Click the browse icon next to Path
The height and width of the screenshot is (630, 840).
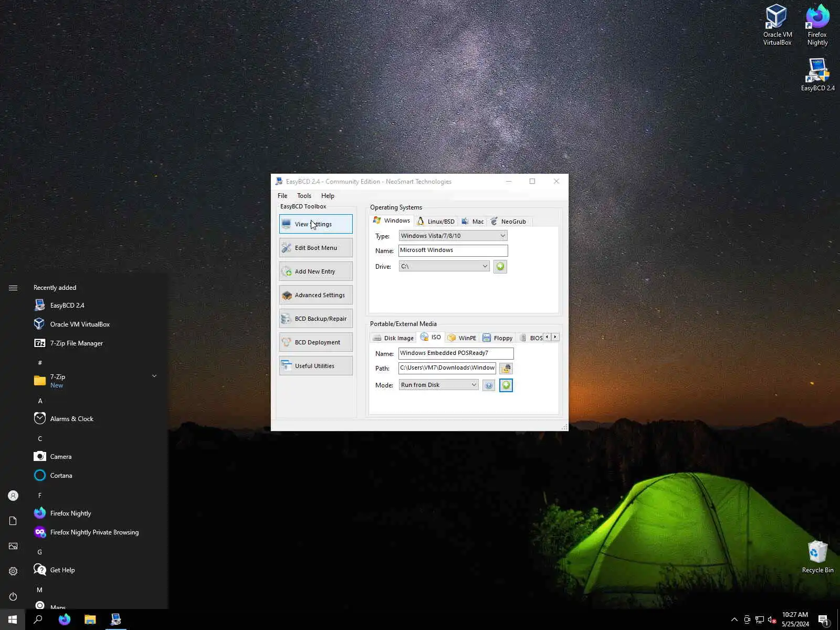[x=506, y=369]
